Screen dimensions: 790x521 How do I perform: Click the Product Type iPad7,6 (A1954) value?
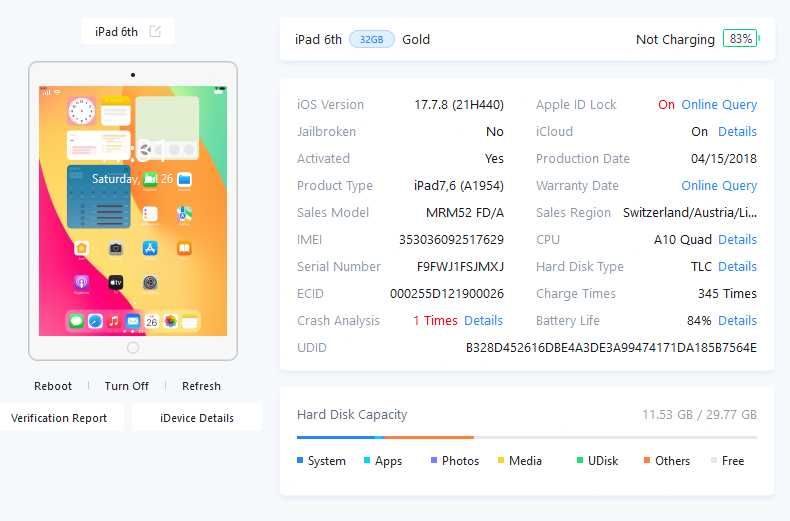click(459, 186)
